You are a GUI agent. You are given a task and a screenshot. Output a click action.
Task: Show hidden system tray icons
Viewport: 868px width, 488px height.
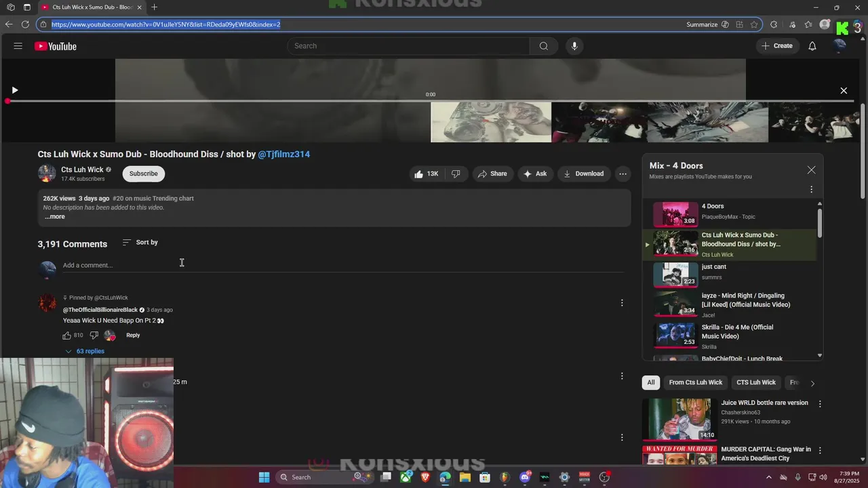click(x=768, y=477)
